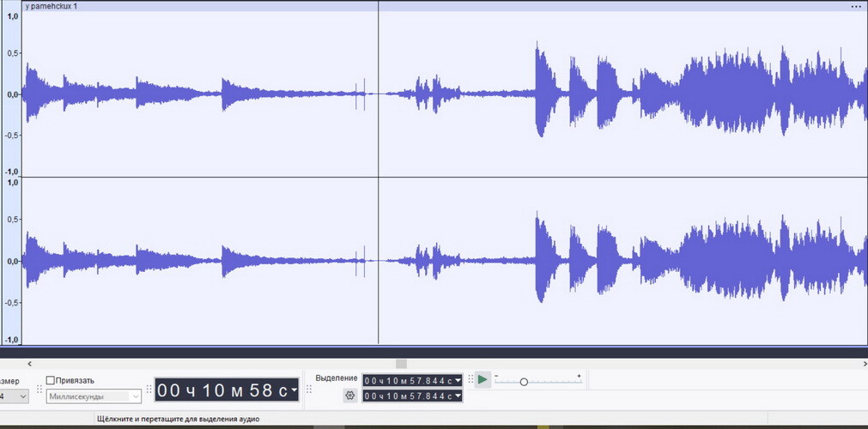Open the clip options three-dot menu
This screenshot has height=429, width=868.
(x=855, y=6)
